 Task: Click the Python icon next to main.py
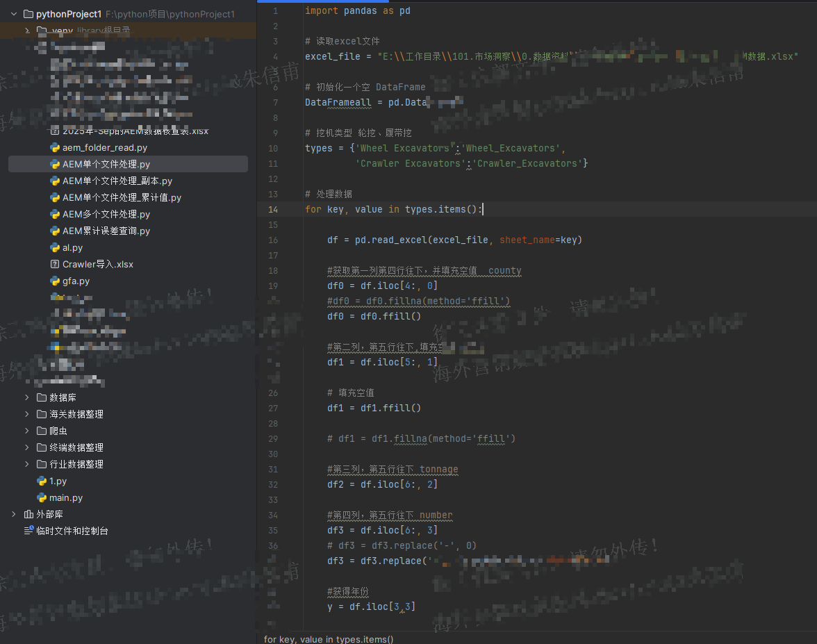(x=42, y=498)
